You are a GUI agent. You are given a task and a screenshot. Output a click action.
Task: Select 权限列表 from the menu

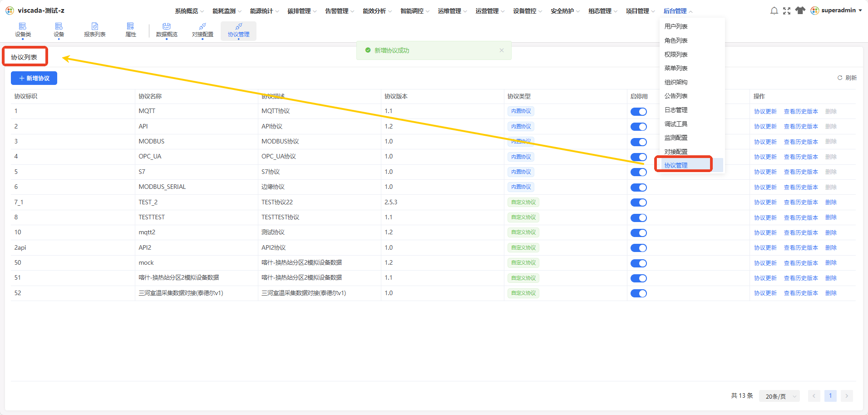676,54
